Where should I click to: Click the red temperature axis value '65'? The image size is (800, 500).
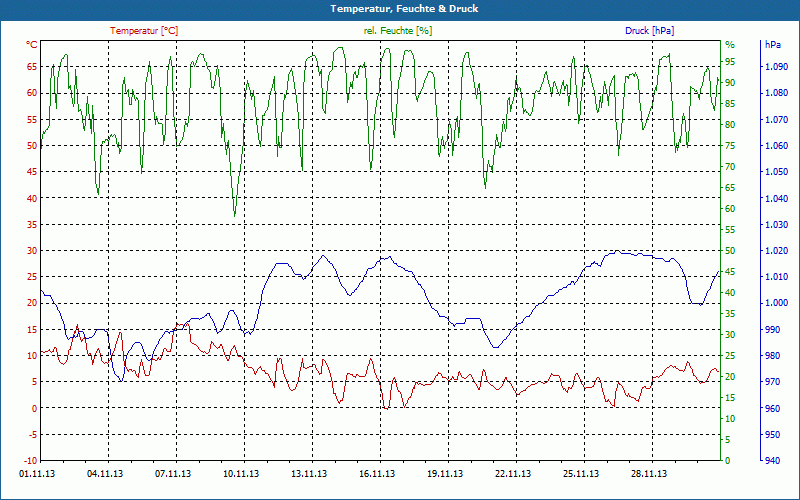32,67
